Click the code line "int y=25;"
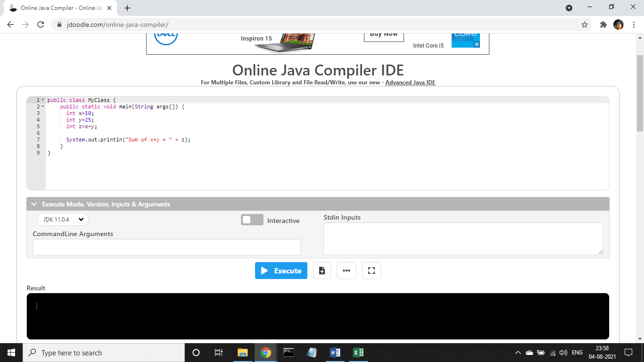The image size is (644, 362). [80, 120]
